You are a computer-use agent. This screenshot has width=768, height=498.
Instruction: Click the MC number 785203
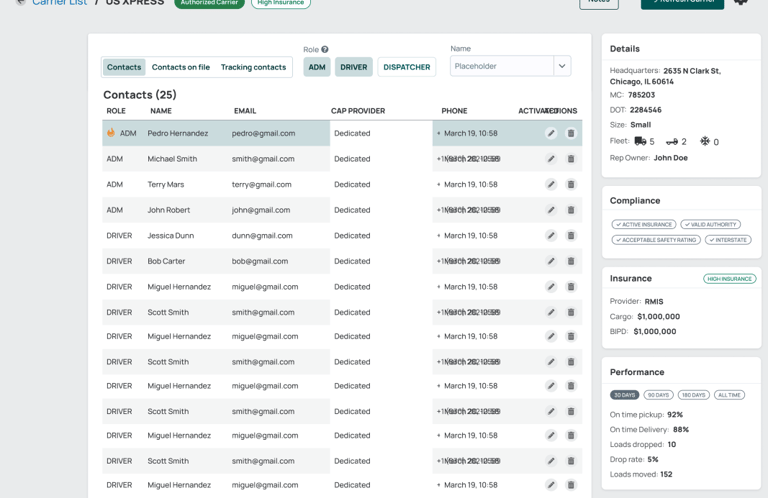[x=642, y=95]
